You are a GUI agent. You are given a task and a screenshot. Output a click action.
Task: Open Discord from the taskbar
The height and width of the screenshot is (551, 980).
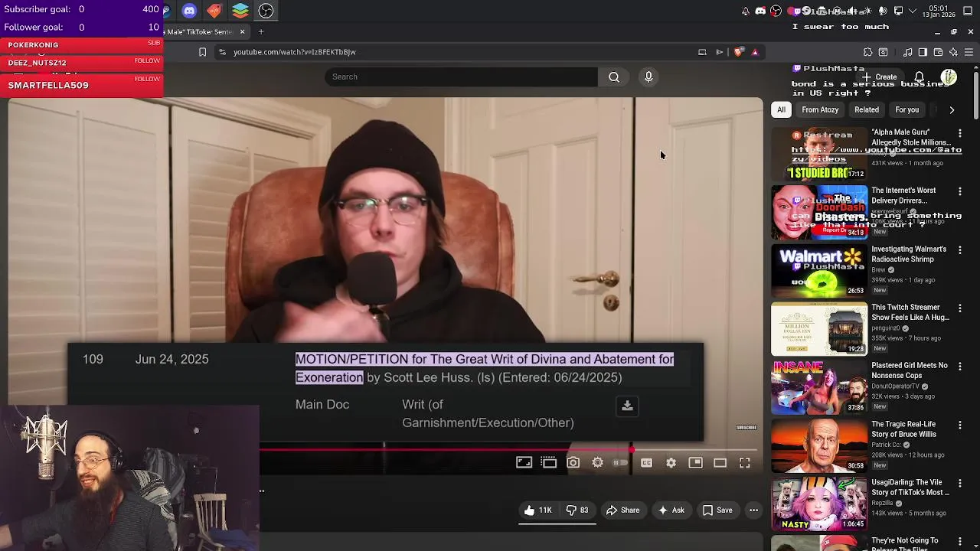(x=189, y=11)
